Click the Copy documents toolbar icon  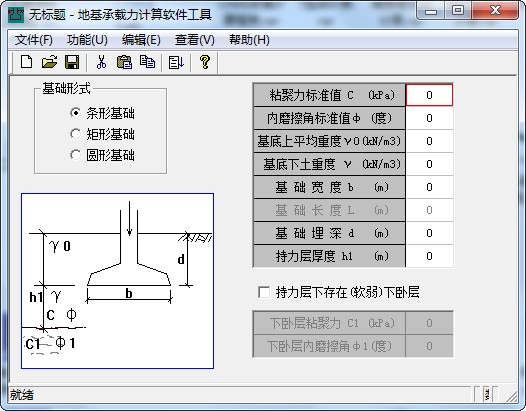click(x=147, y=62)
